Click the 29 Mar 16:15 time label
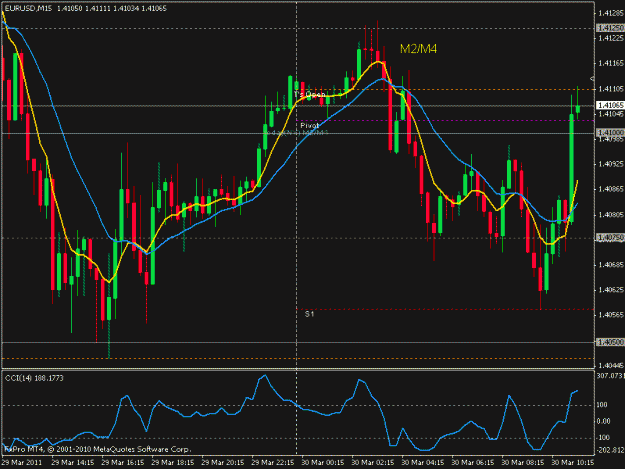The height and width of the screenshot is (469, 625). (123, 463)
